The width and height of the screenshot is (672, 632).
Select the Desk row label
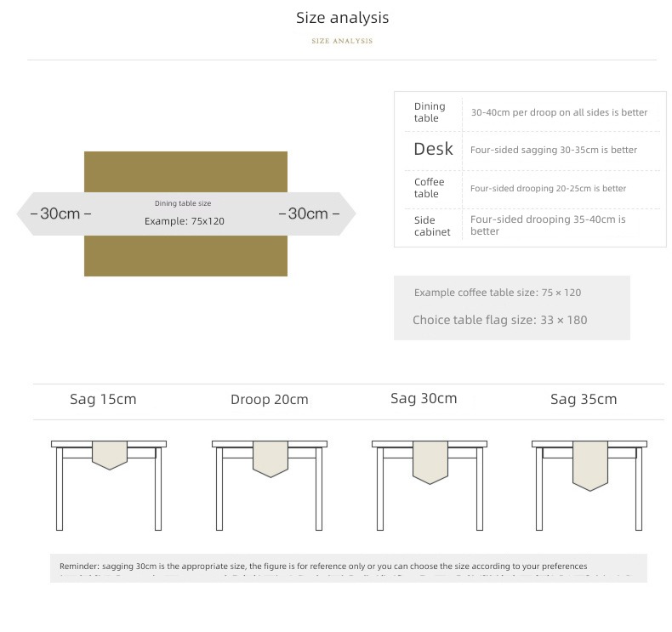tap(433, 149)
